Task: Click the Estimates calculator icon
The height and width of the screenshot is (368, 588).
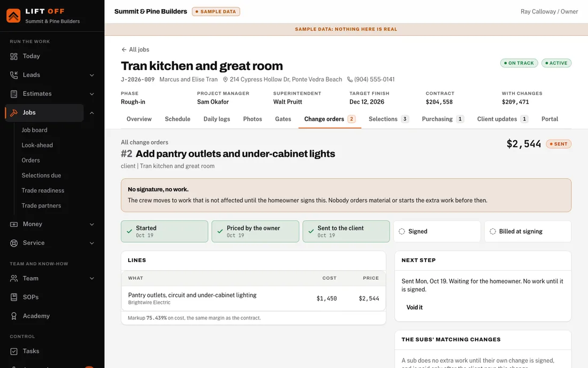Action: point(14,94)
